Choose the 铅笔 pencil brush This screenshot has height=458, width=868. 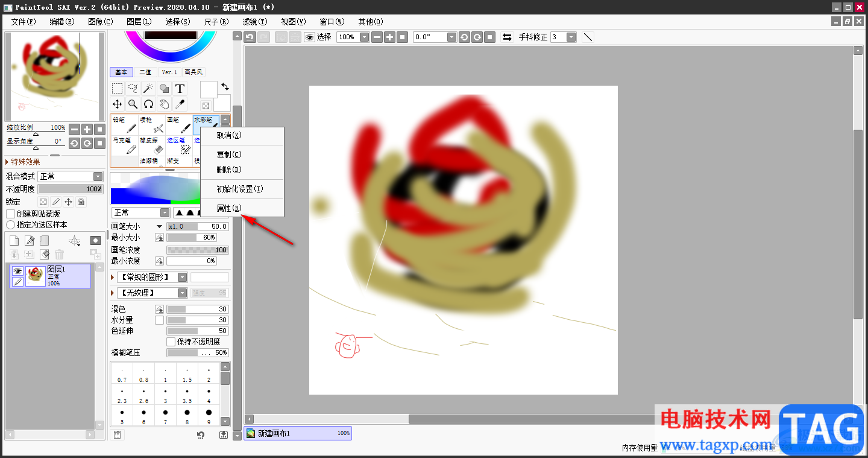[124, 125]
